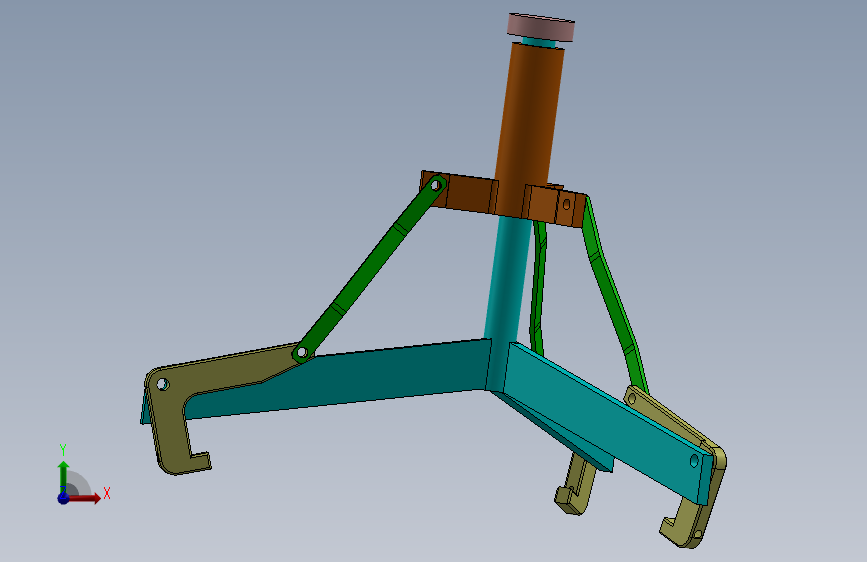The height and width of the screenshot is (562, 867).
Task: Select the pink cap atop the cylinder
Action: pos(541,27)
